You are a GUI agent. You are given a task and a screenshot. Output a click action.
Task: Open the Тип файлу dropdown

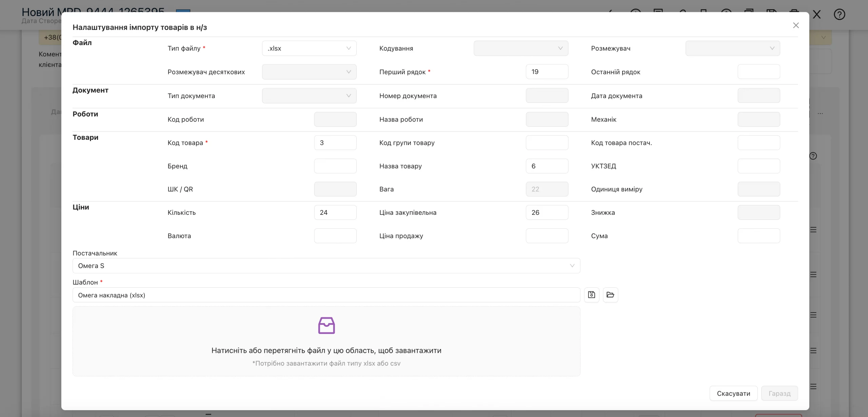coord(309,48)
